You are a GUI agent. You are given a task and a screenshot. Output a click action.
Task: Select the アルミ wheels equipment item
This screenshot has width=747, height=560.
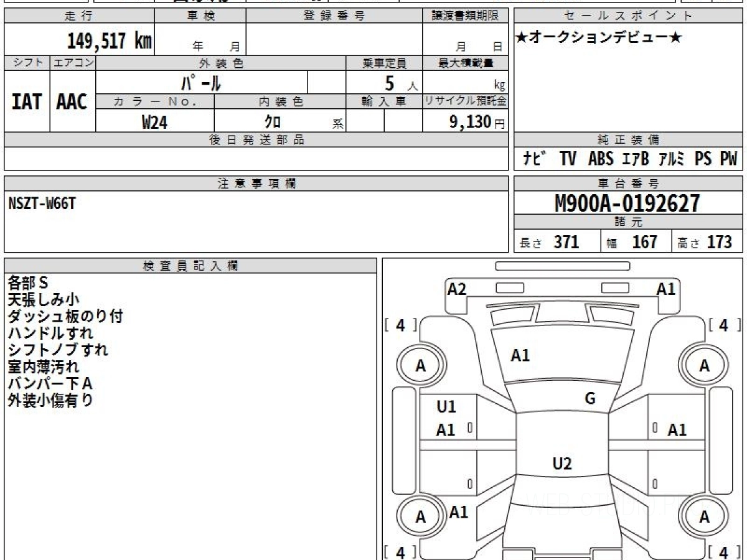point(672,159)
